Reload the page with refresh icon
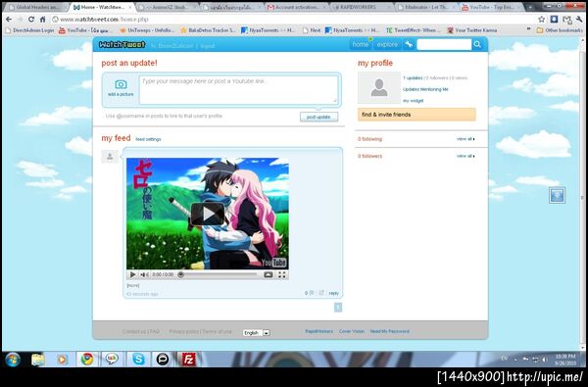The width and height of the screenshot is (588, 387). [31, 20]
